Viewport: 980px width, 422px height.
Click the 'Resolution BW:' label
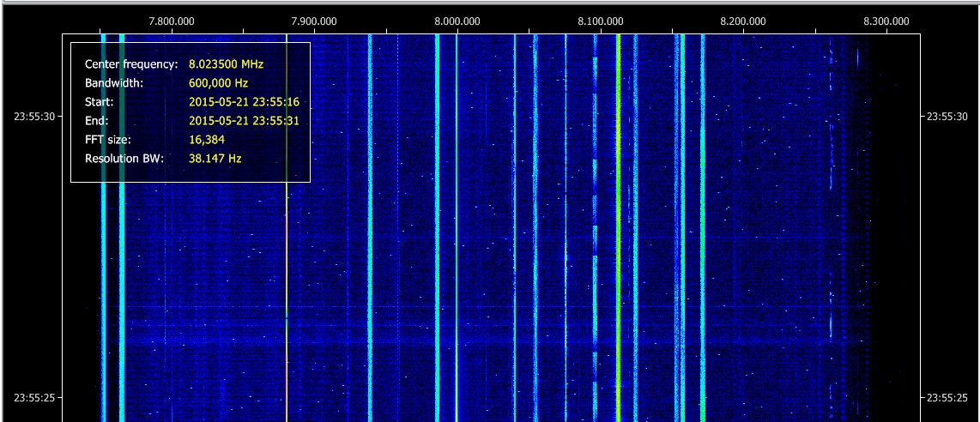124,159
